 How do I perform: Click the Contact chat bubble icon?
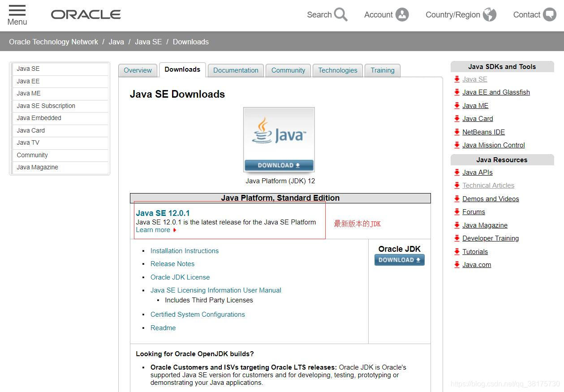tap(550, 15)
